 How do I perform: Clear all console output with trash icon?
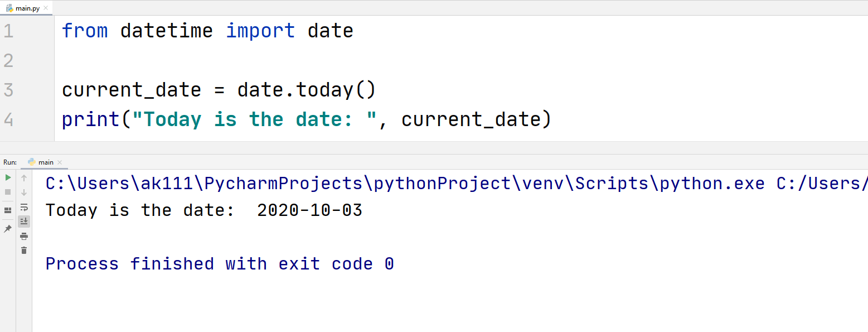(x=24, y=251)
